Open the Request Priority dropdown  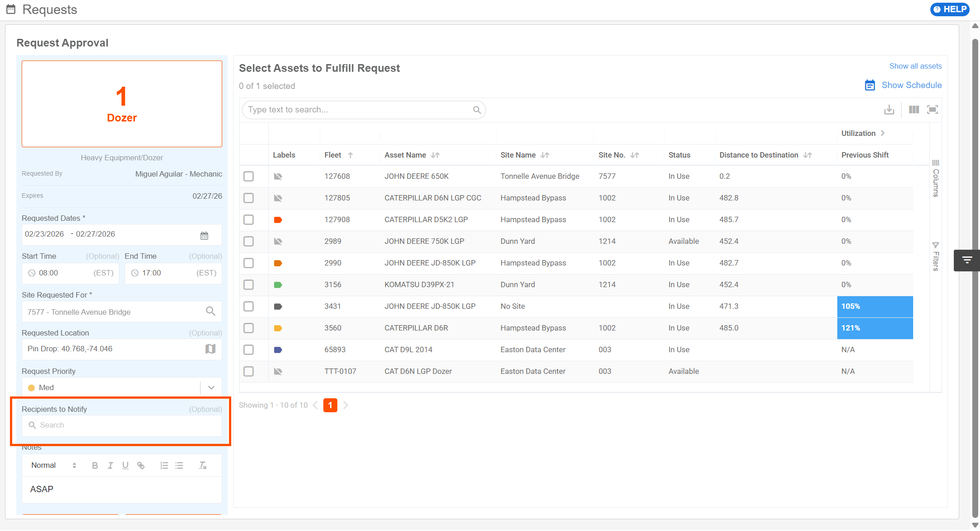[x=211, y=388]
